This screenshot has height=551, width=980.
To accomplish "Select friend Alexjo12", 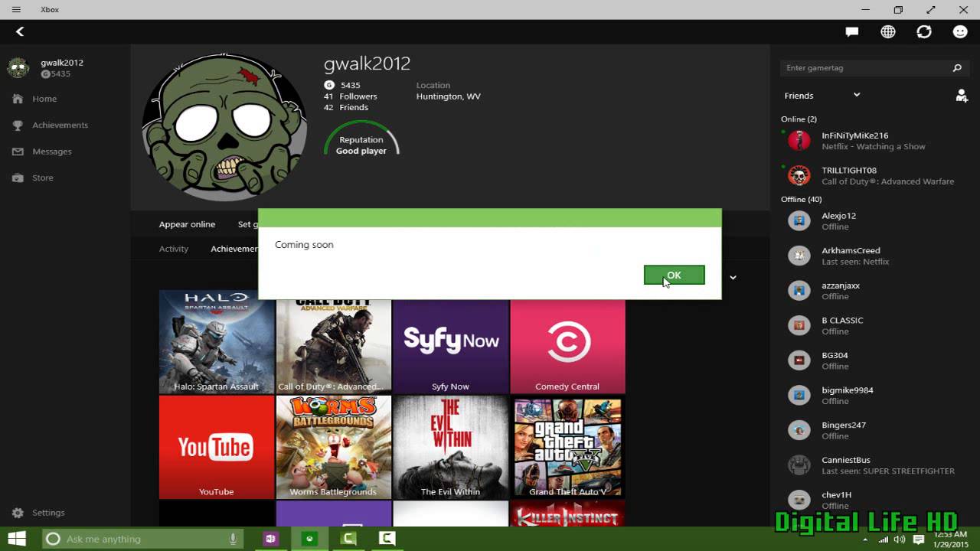I will pyautogui.click(x=874, y=221).
